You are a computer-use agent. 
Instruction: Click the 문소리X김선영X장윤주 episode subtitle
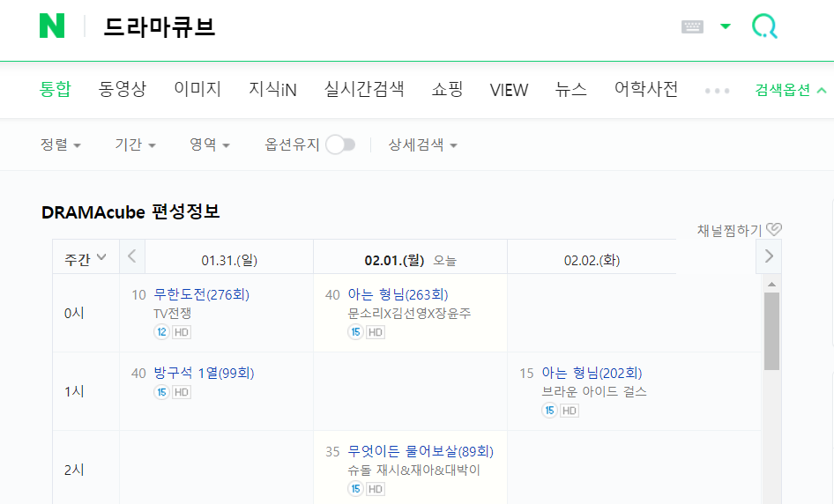click(x=409, y=313)
